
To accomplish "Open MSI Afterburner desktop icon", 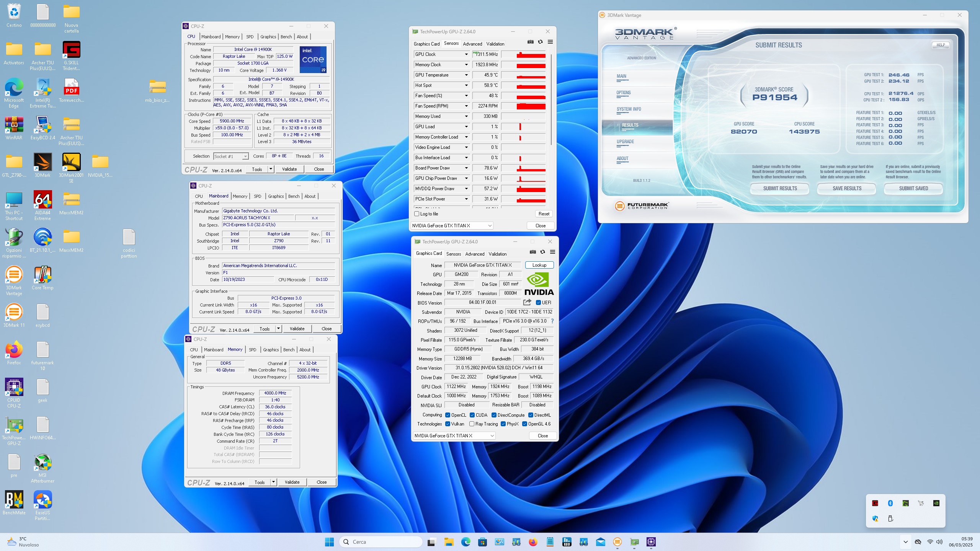I will tap(42, 468).
